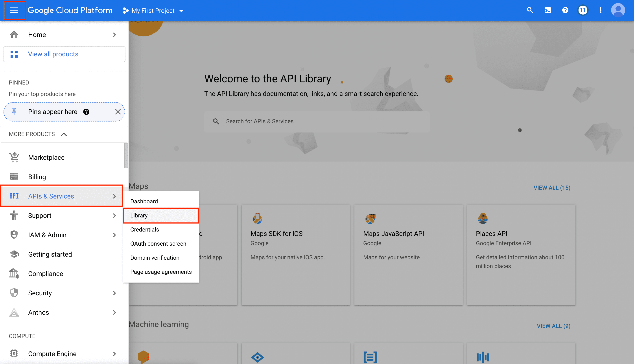Click the Billing card icon

click(x=14, y=177)
